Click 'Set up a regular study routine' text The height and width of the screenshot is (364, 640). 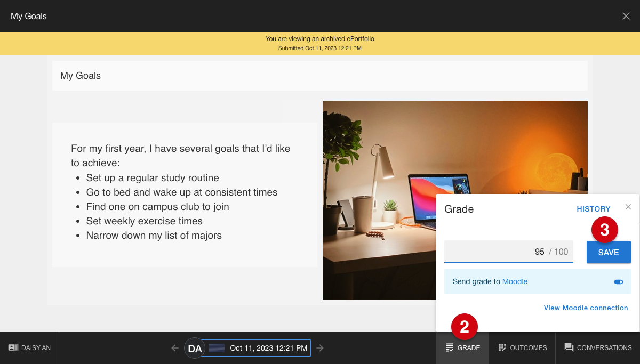153,178
